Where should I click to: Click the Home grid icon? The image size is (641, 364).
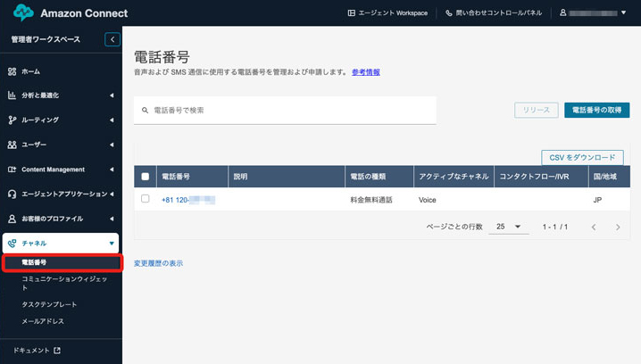(12, 71)
